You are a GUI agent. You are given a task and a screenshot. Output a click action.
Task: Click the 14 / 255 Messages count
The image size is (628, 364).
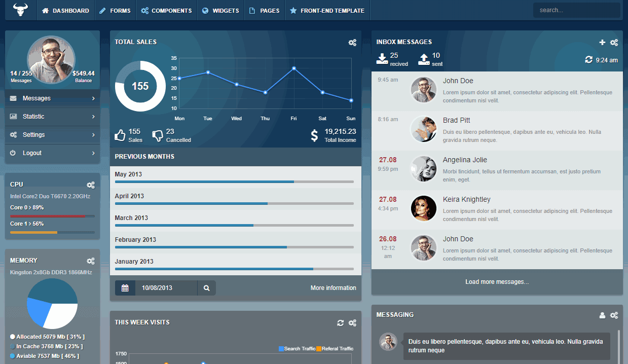[21, 77]
